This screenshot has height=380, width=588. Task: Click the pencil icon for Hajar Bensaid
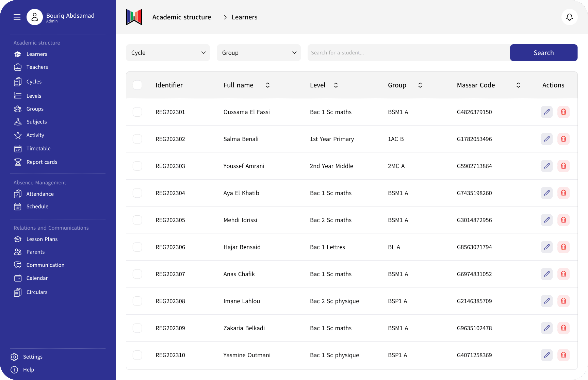[546, 247]
